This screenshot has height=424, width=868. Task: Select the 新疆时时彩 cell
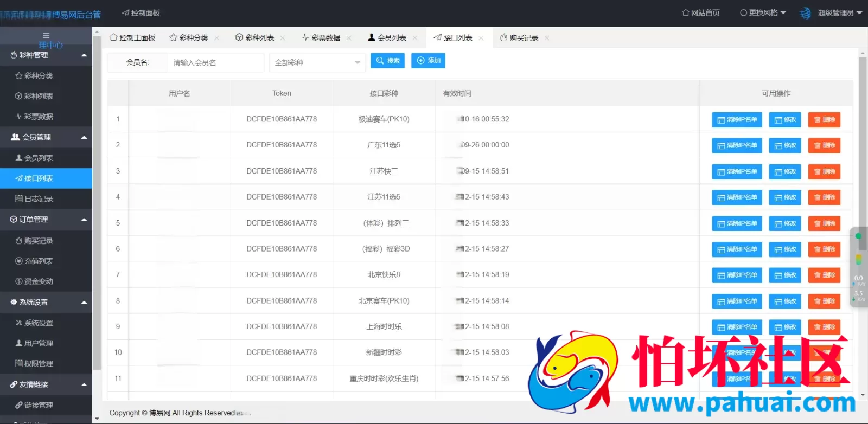(x=384, y=352)
